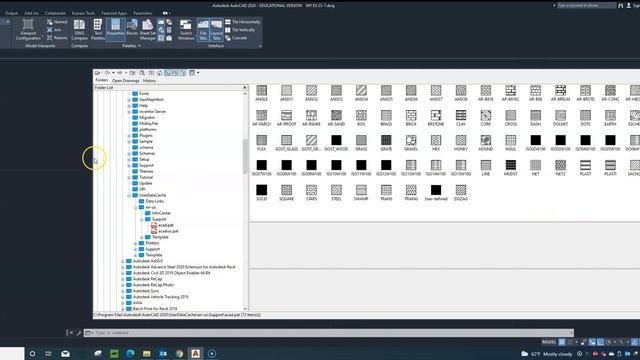Open DWG Compare tool

point(79,29)
